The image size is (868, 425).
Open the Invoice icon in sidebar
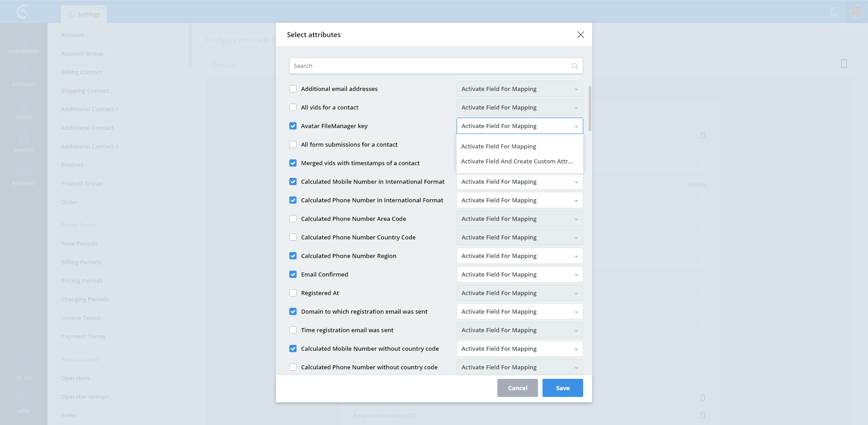pos(24,138)
